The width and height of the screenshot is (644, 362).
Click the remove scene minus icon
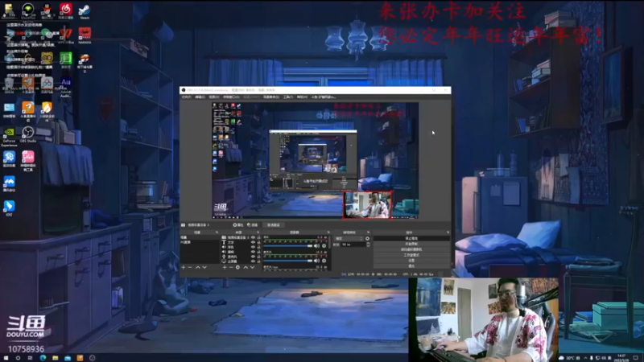tap(190, 267)
